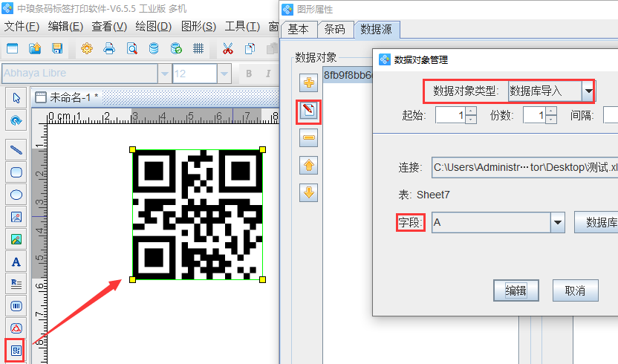Open the 文件(F) menu
Viewport: 618px width, 364px height.
click(x=22, y=27)
